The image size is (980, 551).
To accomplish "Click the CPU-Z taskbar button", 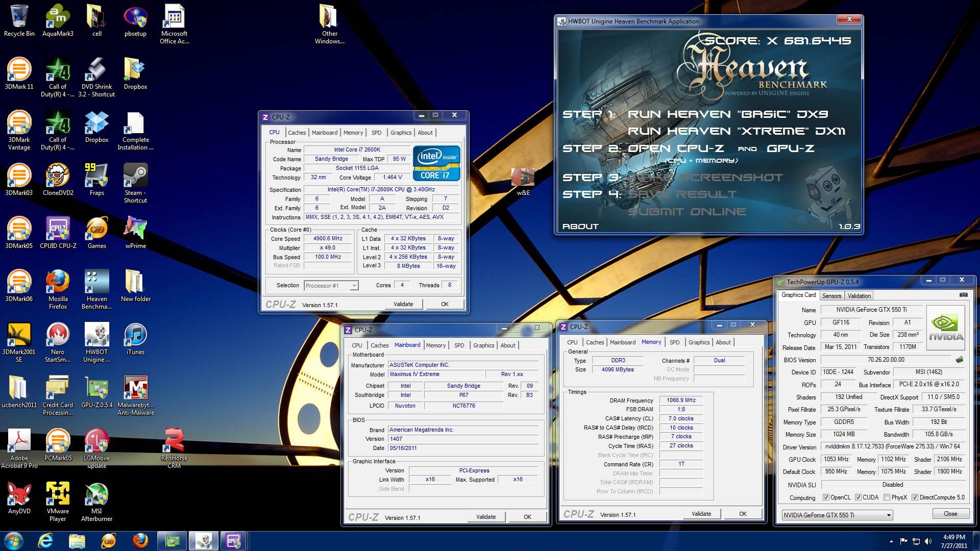I will click(233, 541).
